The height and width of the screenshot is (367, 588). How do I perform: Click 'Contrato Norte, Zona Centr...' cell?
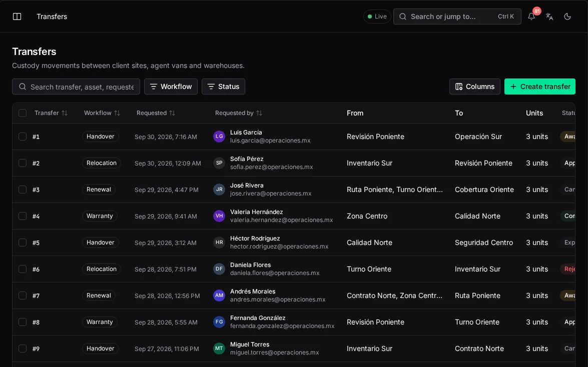pos(394,295)
